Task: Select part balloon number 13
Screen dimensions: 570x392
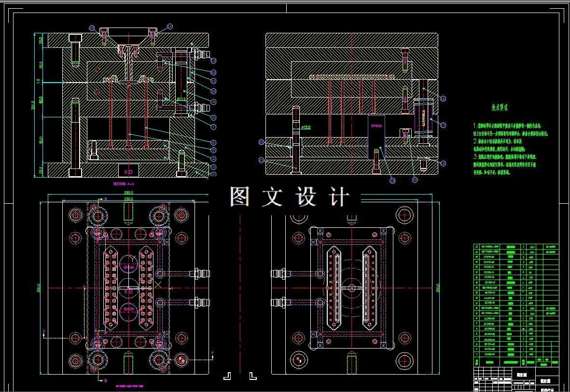Action: (x=213, y=61)
